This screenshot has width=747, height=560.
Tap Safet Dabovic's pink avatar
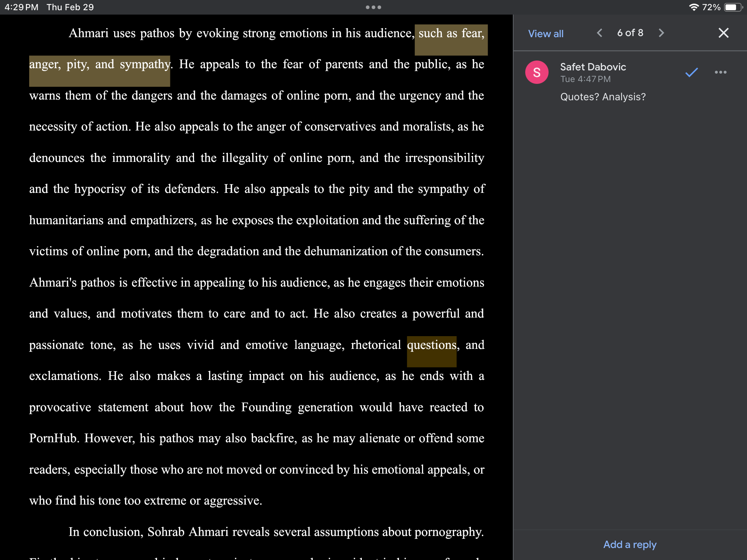tap(536, 72)
